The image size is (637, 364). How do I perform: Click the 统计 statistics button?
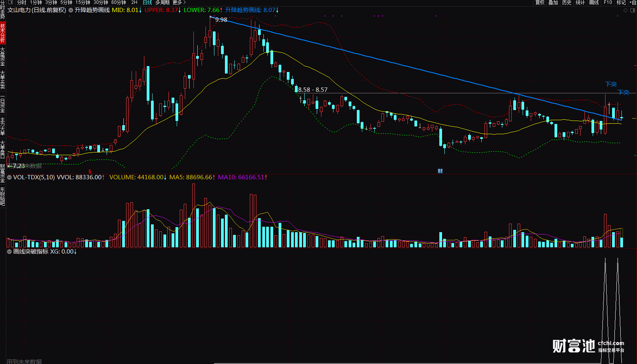pyautogui.click(x=581, y=2)
